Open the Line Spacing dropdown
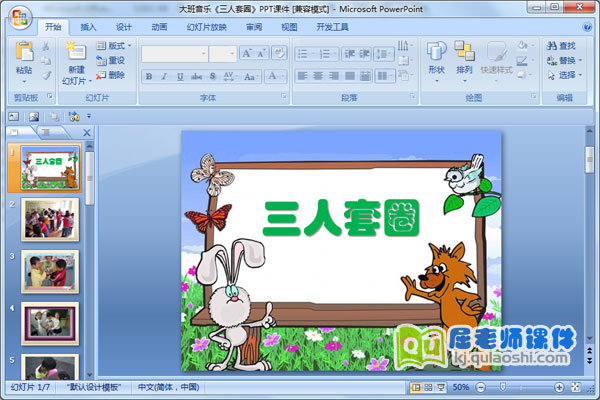This screenshot has height=400, width=600. [x=384, y=54]
